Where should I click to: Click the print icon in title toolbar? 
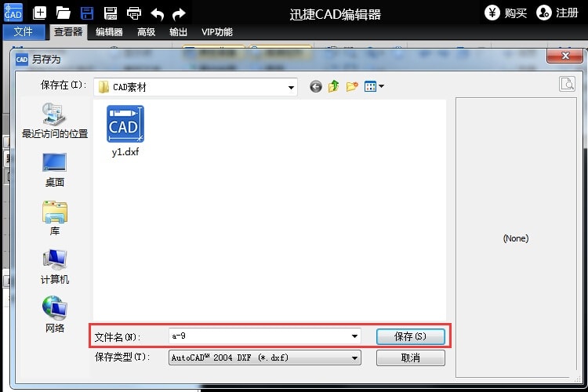134,13
